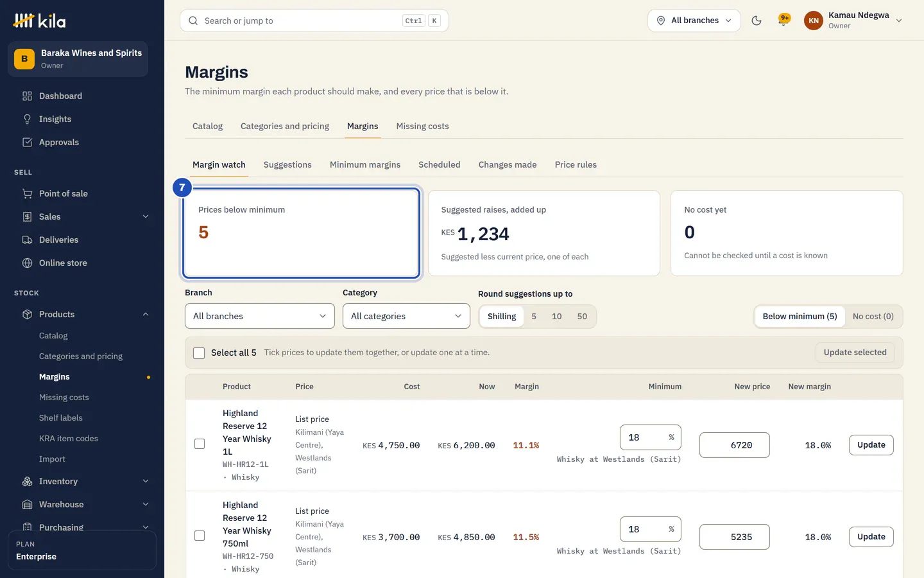Click the Update selected button
This screenshot has height=578, width=924.
tap(855, 353)
